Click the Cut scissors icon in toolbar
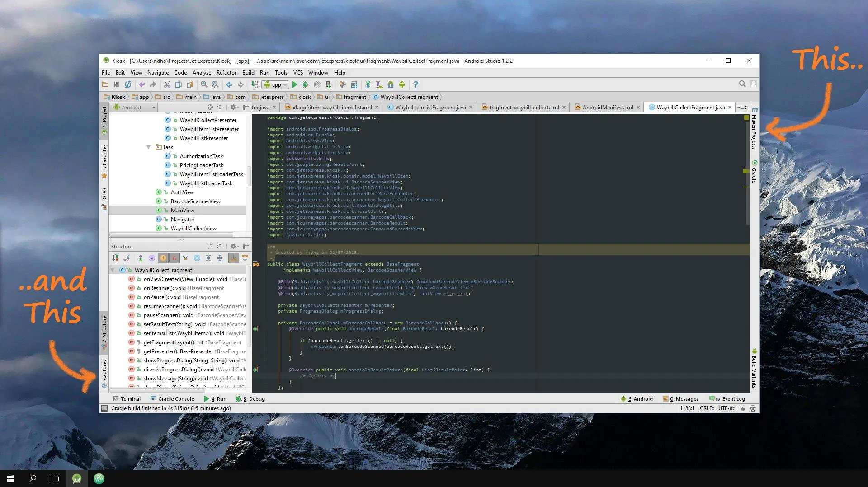 click(167, 84)
